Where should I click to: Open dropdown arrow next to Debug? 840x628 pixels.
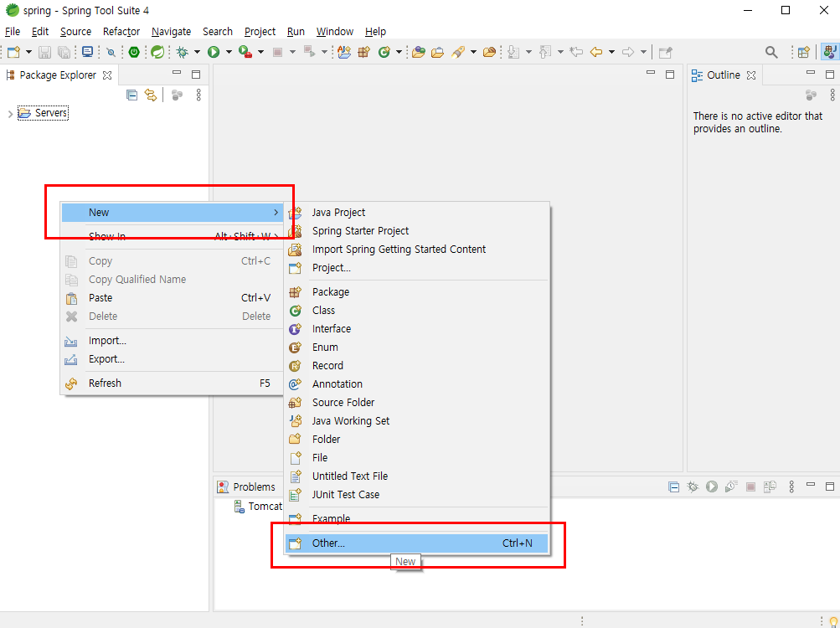[197, 52]
